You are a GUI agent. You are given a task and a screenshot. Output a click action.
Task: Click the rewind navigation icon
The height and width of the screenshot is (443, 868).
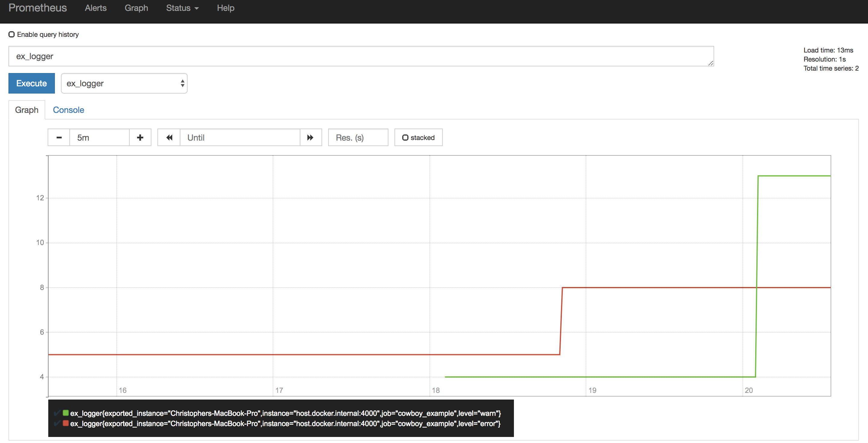coord(168,137)
